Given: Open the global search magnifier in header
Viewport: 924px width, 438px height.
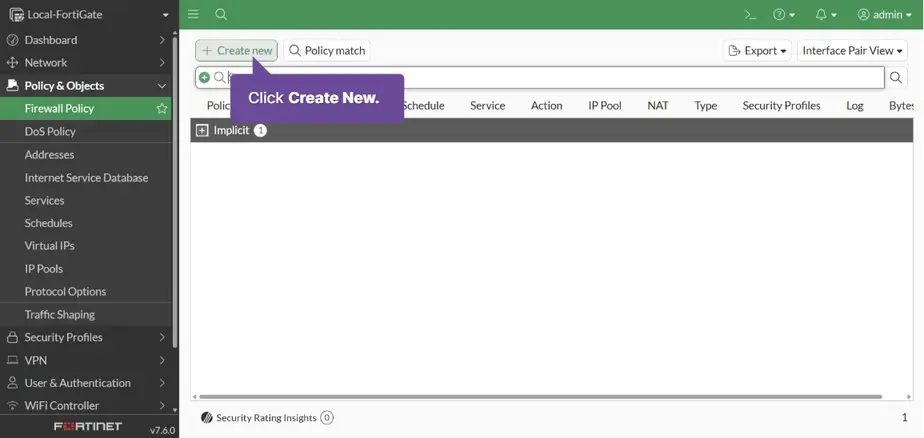Looking at the screenshot, I should point(221,14).
